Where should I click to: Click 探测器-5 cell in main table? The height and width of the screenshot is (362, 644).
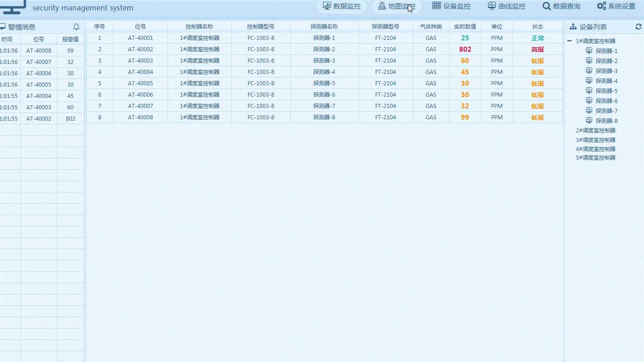(x=324, y=83)
